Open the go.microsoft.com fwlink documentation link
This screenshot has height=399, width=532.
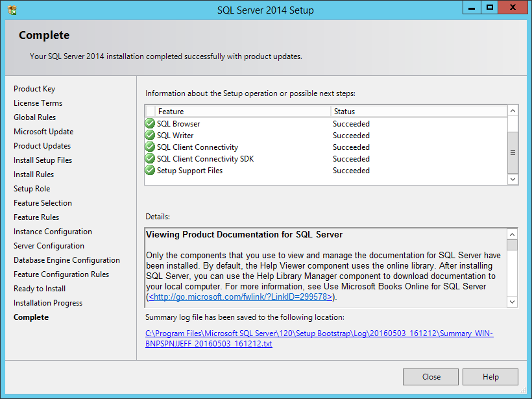tap(240, 297)
